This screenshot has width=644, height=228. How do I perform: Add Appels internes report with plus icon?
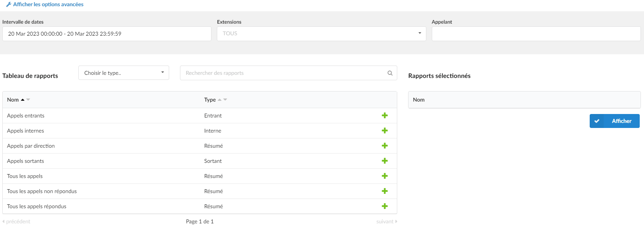pos(384,131)
